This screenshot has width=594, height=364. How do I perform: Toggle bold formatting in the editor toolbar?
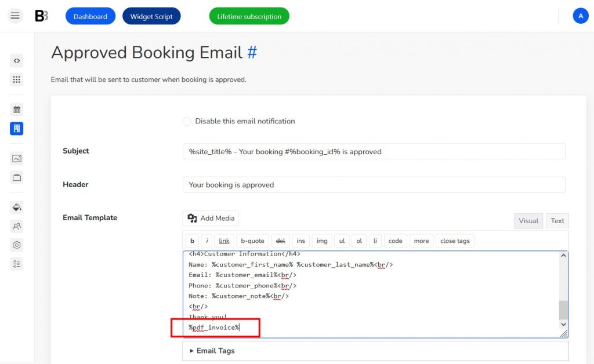point(192,241)
